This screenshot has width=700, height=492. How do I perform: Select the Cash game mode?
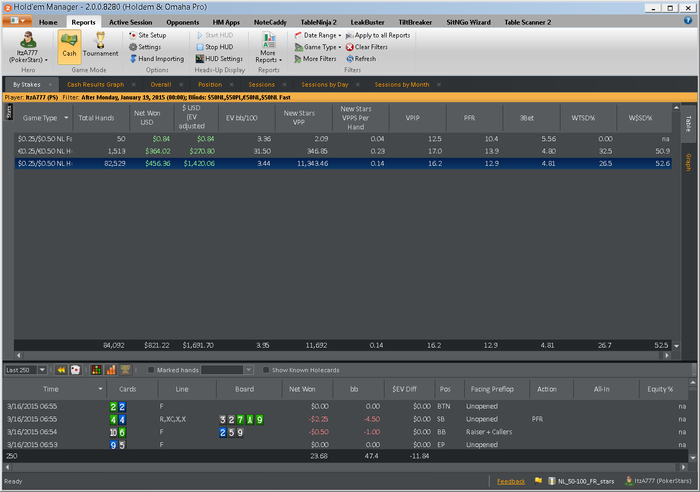coord(69,46)
